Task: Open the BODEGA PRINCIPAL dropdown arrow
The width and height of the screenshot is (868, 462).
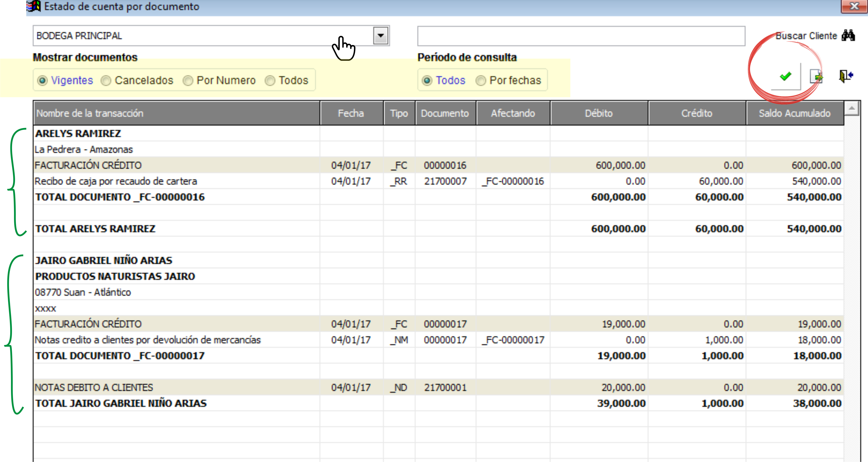Action: pyautogui.click(x=381, y=36)
